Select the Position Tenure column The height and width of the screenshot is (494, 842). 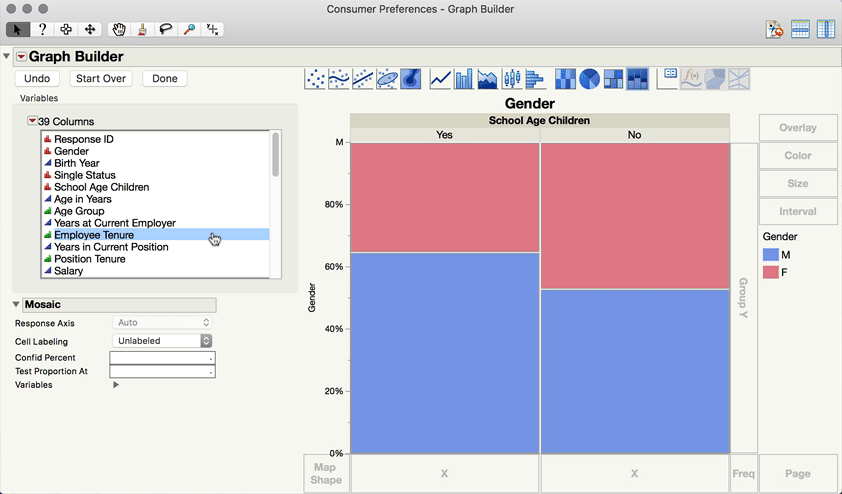click(x=90, y=259)
